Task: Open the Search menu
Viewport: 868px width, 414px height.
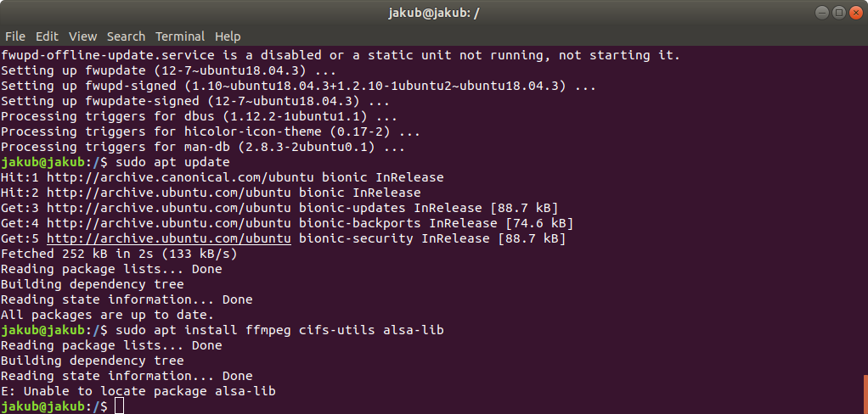Action: tap(126, 36)
